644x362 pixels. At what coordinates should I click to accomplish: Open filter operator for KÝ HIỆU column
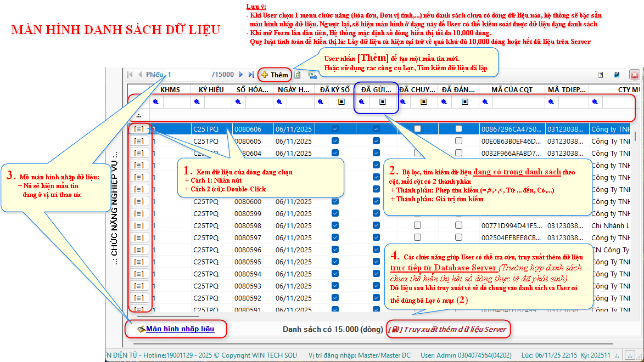[197, 101]
